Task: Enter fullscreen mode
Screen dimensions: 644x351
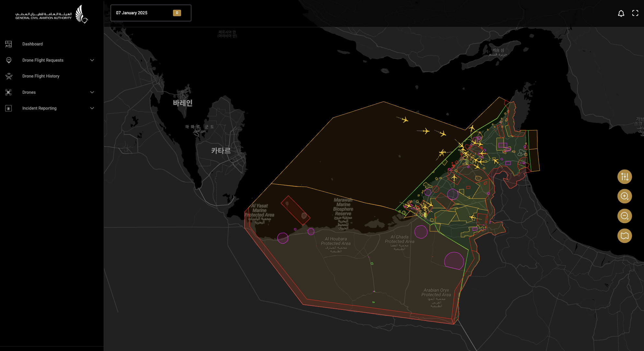Action: (x=635, y=13)
